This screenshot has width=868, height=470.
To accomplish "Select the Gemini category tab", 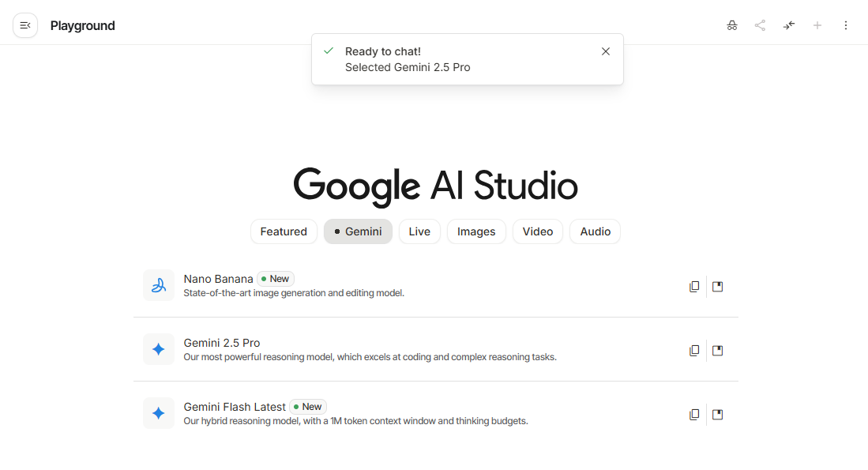I will (358, 231).
